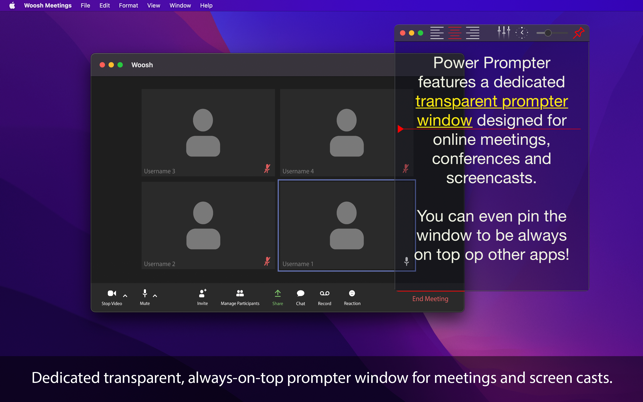Open the Edit menu

tap(105, 5)
